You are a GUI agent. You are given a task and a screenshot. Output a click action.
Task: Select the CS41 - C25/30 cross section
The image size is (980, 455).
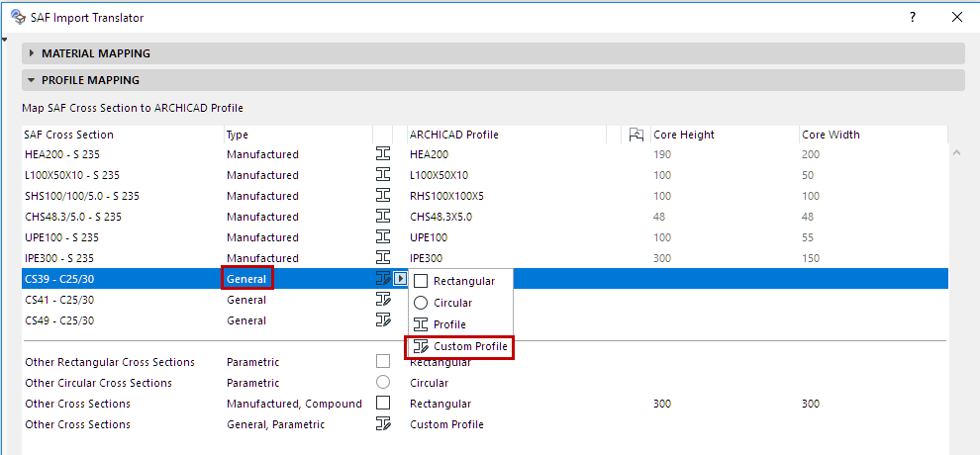[59, 300]
